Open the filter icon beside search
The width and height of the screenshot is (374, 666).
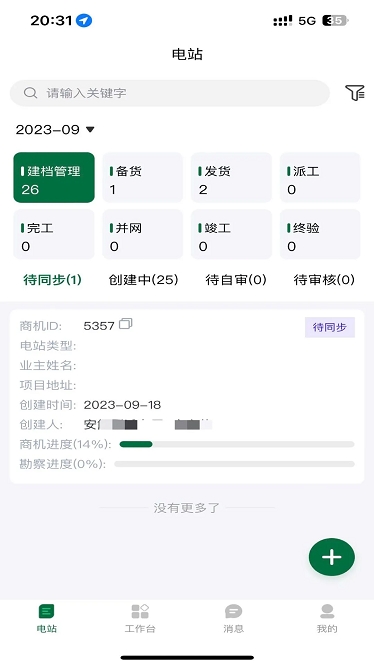[x=354, y=93]
